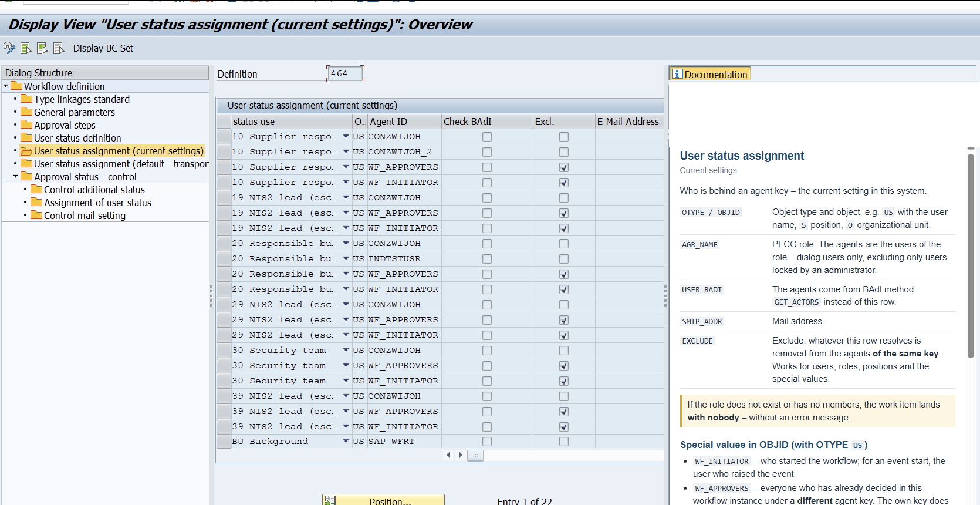Toggle Excl. checkbox for 10 WF_INITIATOR row
This screenshot has width=980, height=505.
(564, 183)
